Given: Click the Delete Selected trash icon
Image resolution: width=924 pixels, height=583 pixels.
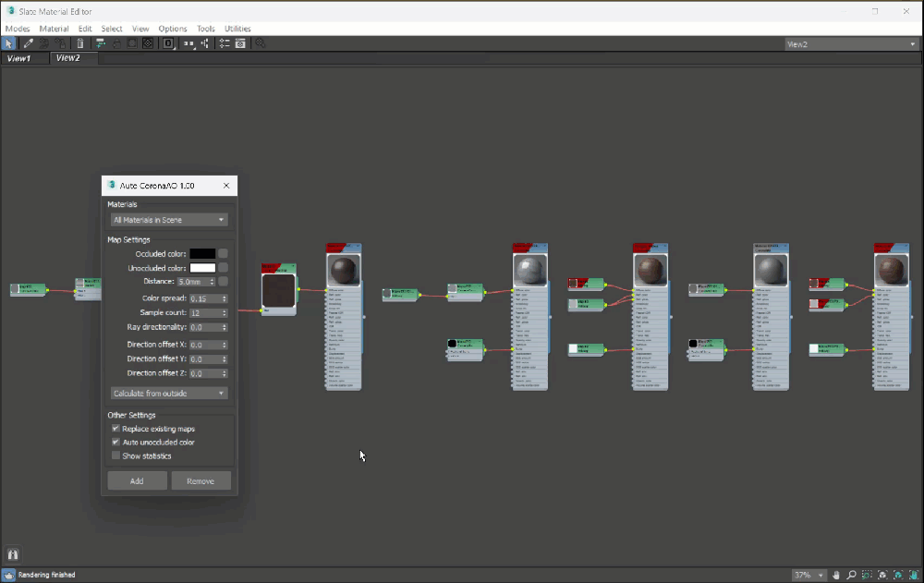Looking at the screenshot, I should click(80, 43).
